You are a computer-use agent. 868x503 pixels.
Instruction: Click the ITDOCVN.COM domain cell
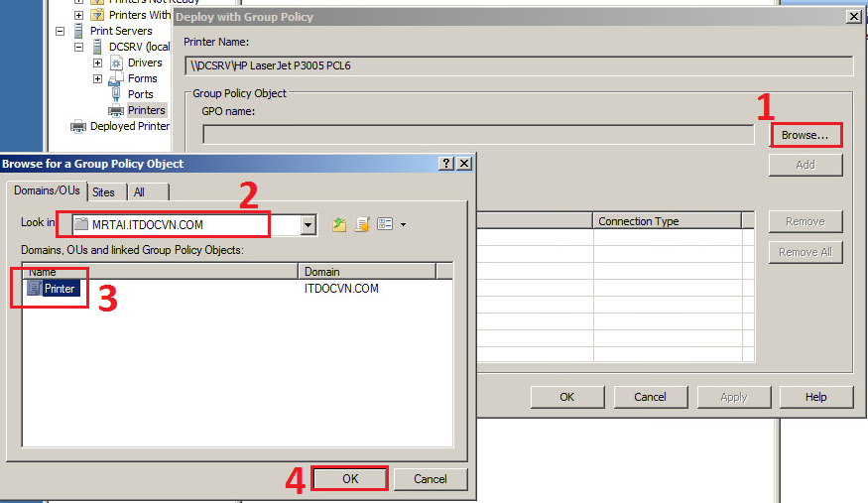(x=341, y=289)
